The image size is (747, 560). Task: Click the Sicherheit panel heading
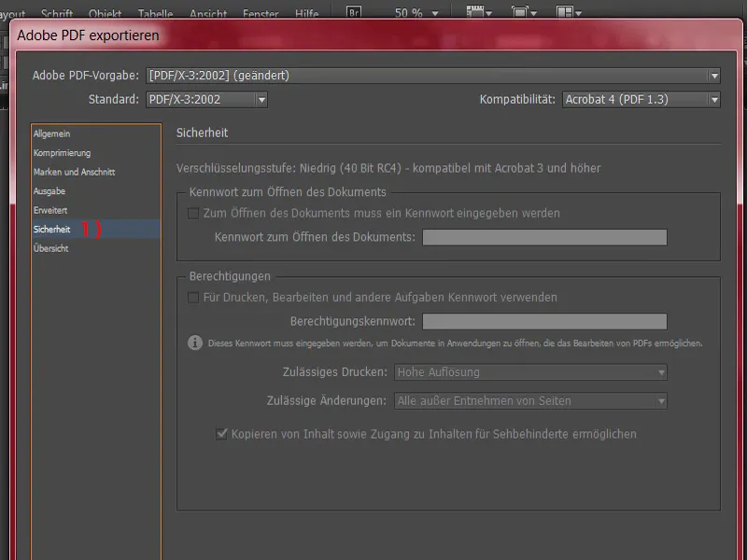(x=202, y=133)
